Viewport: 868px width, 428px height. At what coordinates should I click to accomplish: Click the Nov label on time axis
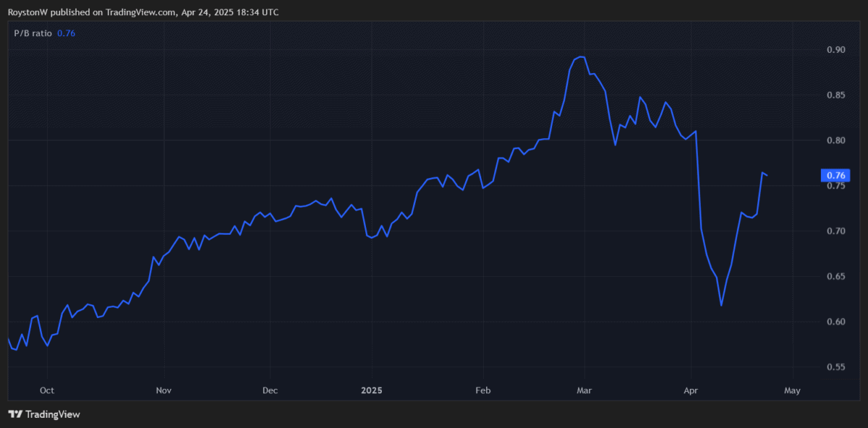click(163, 390)
